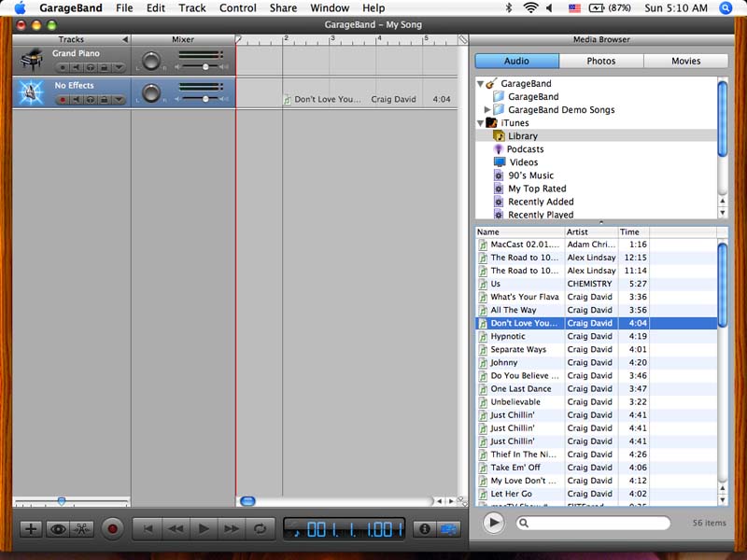Screen dimensions: 747x560
Task: Lock the No Effects track
Action: click(104, 100)
